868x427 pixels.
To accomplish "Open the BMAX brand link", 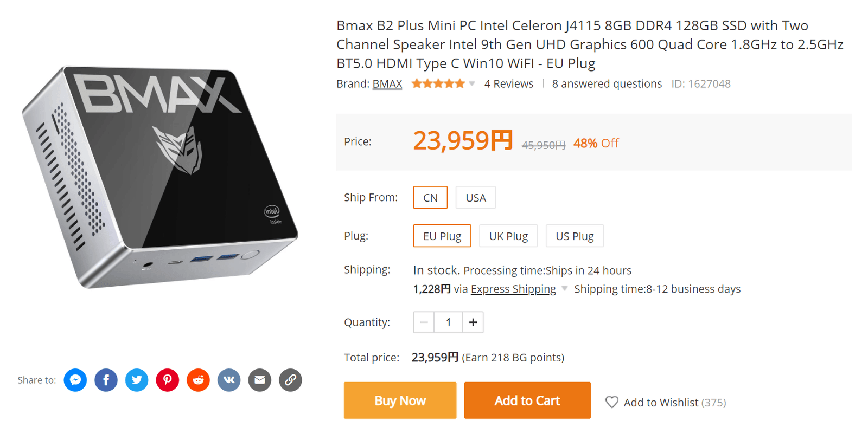I will (x=387, y=84).
